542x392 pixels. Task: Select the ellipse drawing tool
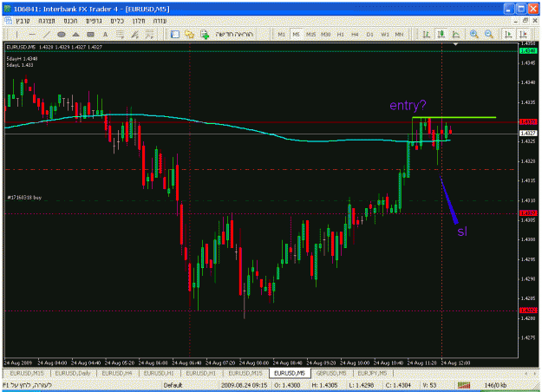62,34
